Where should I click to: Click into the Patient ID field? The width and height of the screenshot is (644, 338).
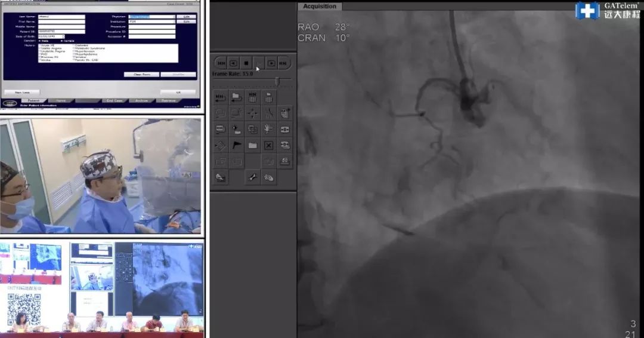[x=61, y=32]
